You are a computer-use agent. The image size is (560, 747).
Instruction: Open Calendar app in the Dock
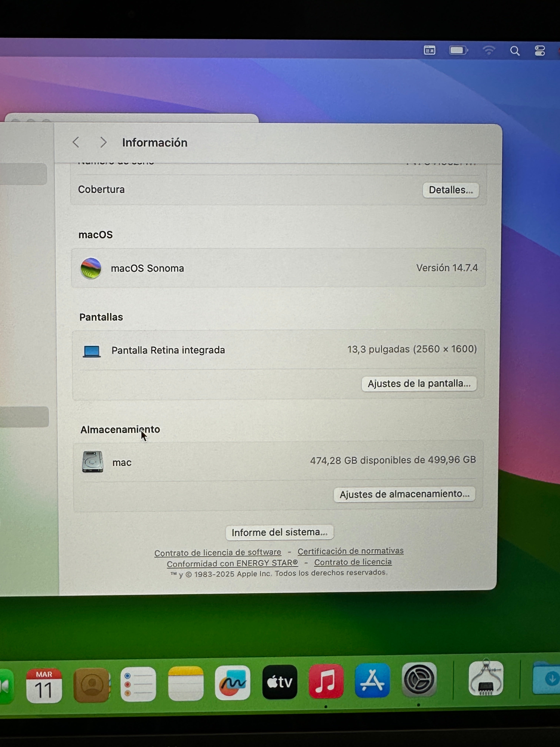[44, 685]
